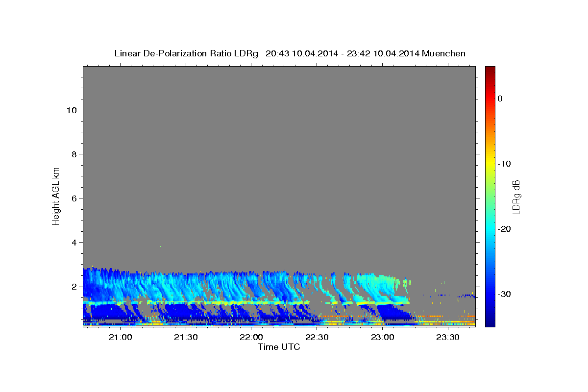
Task: Click the "Time UTC" axis label
Action: (279, 347)
